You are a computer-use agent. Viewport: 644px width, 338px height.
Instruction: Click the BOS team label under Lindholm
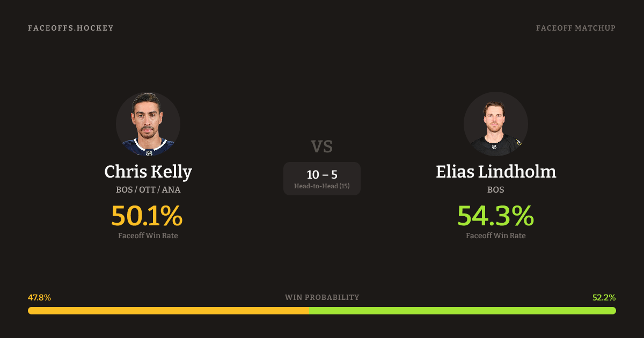click(x=495, y=189)
